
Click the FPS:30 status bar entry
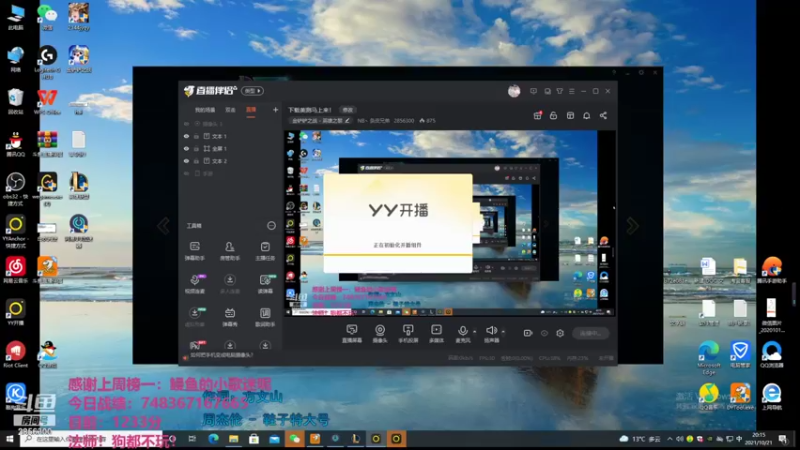(487, 358)
